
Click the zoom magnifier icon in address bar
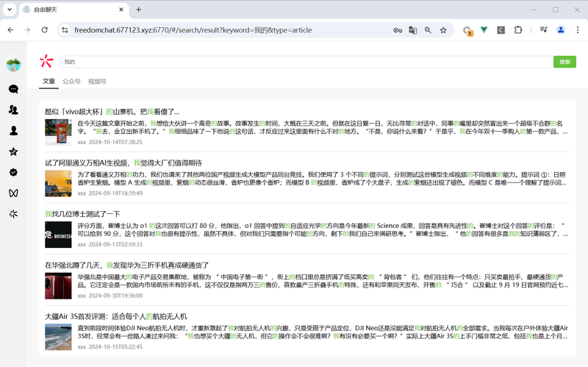pos(428,30)
